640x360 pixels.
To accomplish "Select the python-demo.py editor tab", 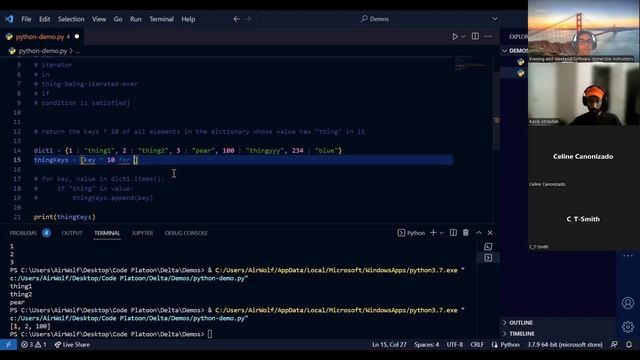I will (42, 37).
